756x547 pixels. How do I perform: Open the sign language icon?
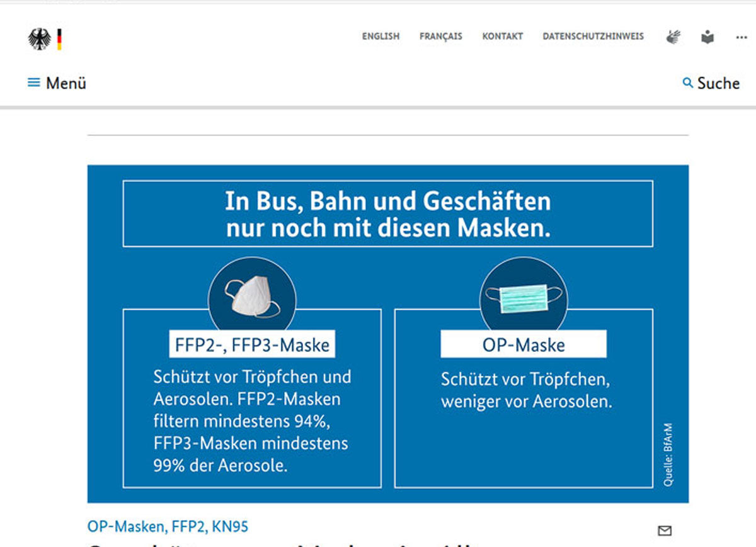coord(673,37)
